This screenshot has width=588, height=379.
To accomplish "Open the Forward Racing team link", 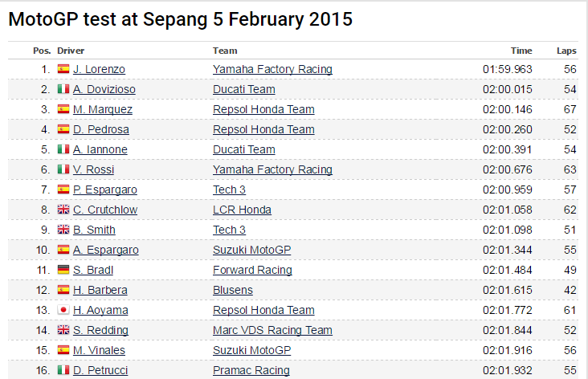I will (252, 270).
